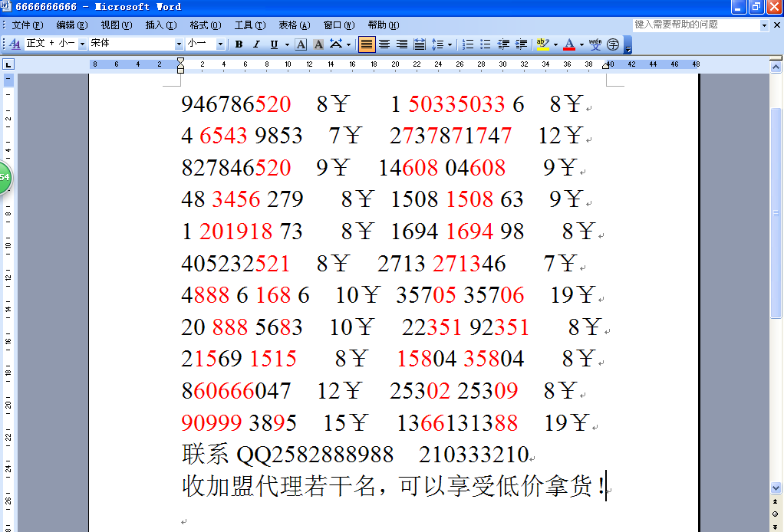Apply text highlight color
The width and height of the screenshot is (784, 532).
pyautogui.click(x=543, y=44)
